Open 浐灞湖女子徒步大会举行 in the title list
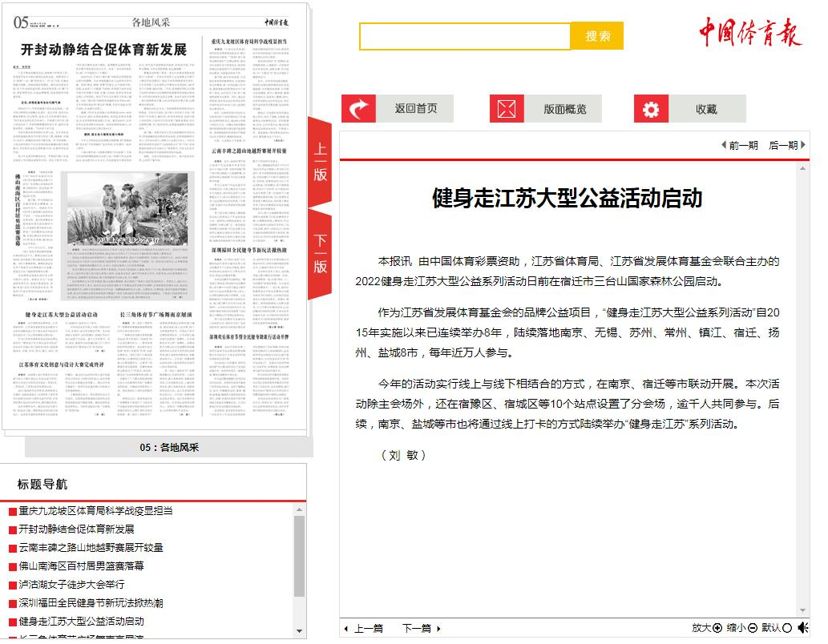 click(72, 585)
